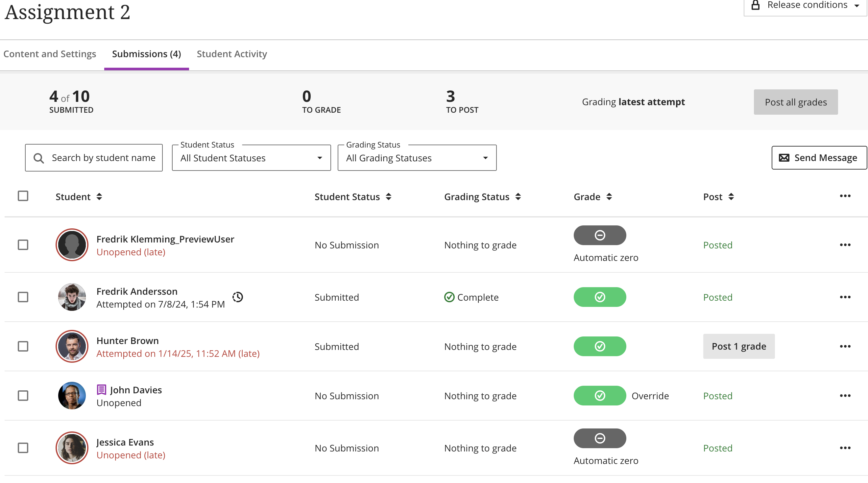Click the magnifier icon in the search field

click(38, 157)
